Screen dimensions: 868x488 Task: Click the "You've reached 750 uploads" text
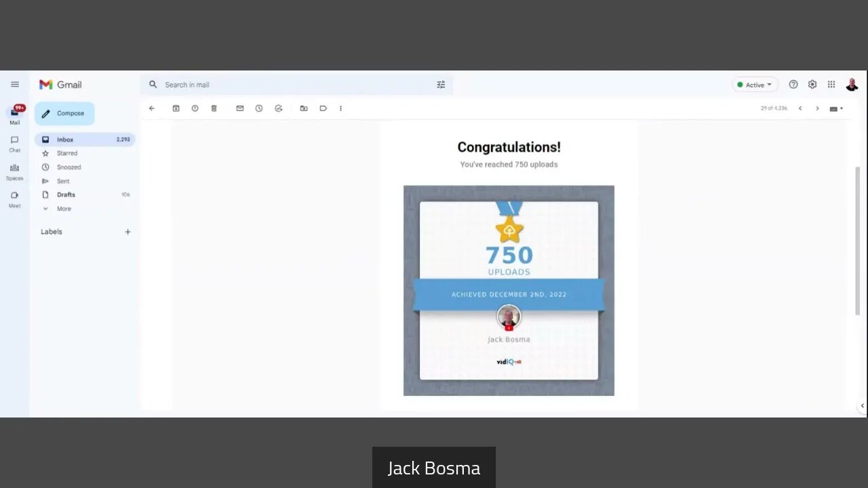[x=509, y=165]
